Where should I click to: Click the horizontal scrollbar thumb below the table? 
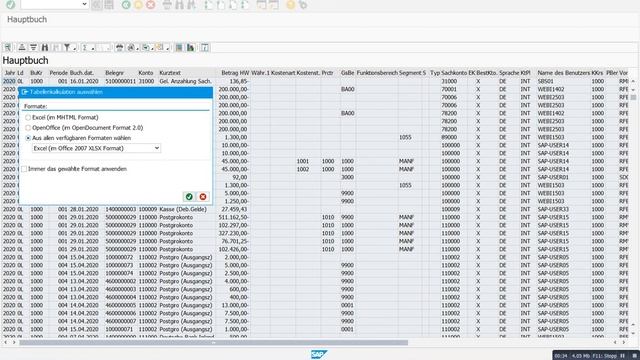(x=213, y=342)
